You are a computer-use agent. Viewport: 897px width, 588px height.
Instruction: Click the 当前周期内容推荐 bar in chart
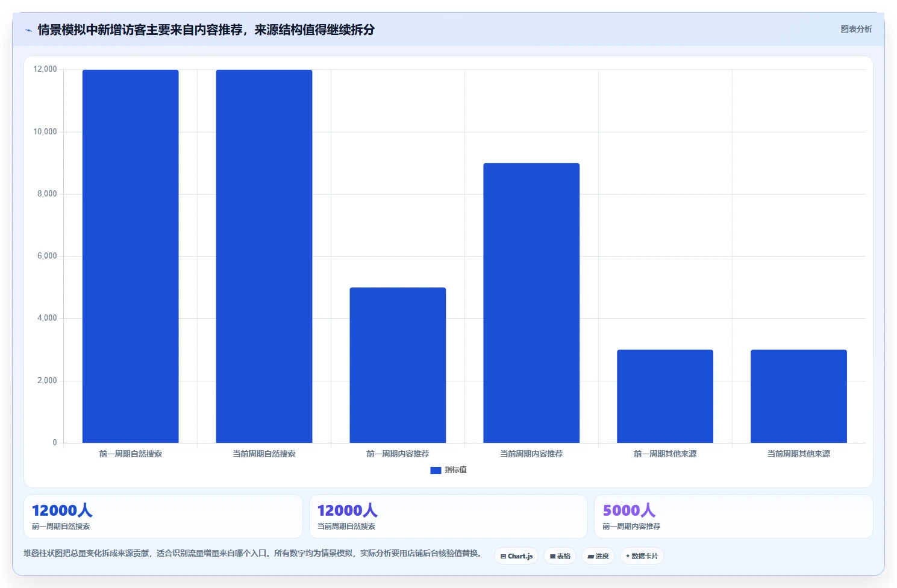point(531,303)
